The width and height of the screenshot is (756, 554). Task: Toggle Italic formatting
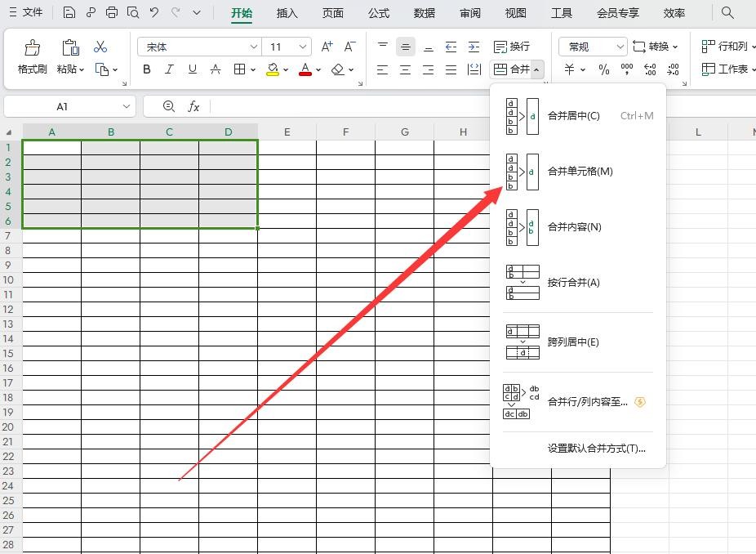click(x=170, y=69)
